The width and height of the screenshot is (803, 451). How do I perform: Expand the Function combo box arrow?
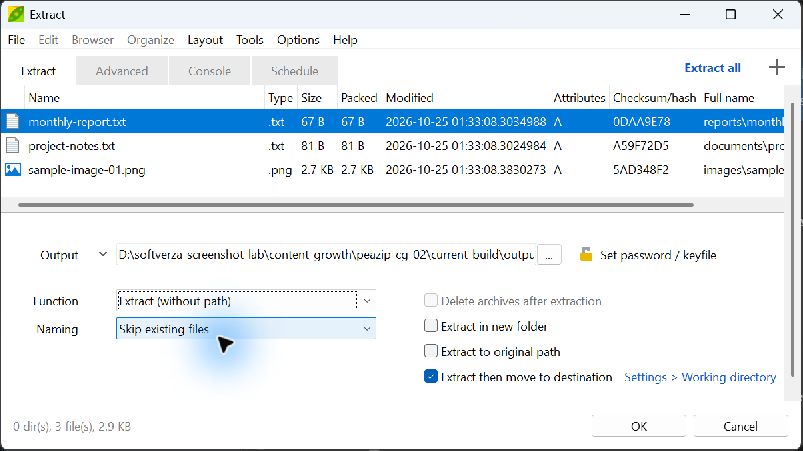[x=367, y=301]
